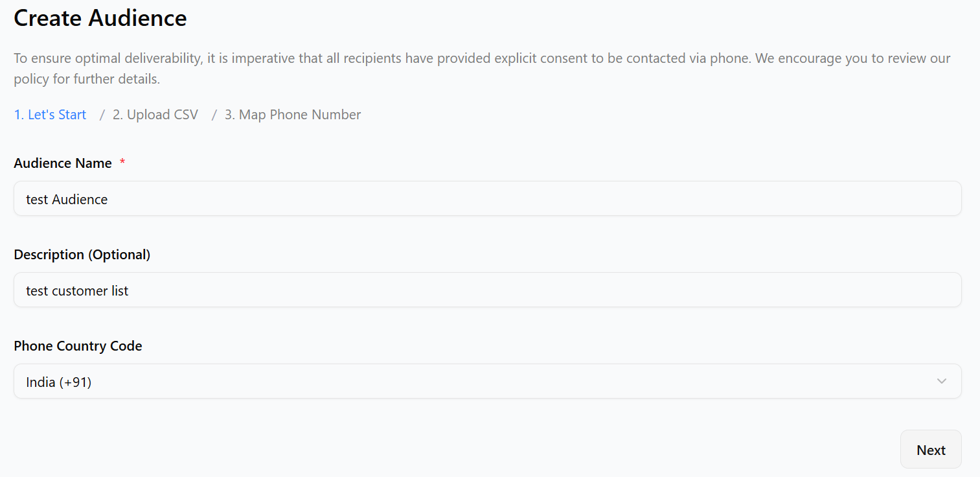Switch to the "2. Upload CSV" step
The width and height of the screenshot is (980, 477).
pos(155,115)
